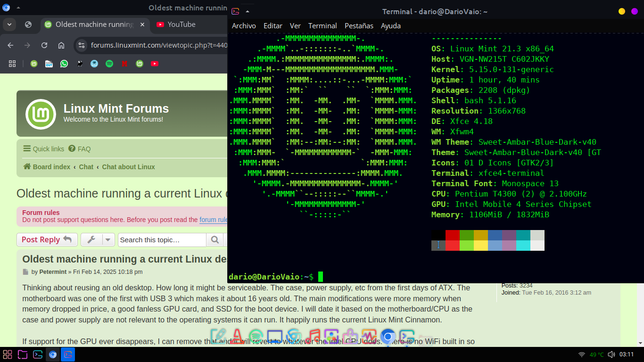The width and height of the screenshot is (644, 362).
Task: Launch terminal from taskbar launcher
Action: click(x=38, y=354)
